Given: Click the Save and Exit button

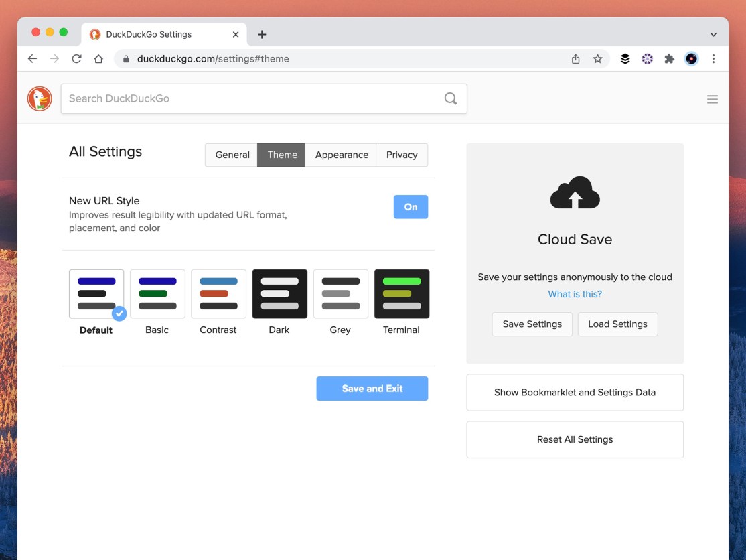Looking at the screenshot, I should tap(372, 389).
